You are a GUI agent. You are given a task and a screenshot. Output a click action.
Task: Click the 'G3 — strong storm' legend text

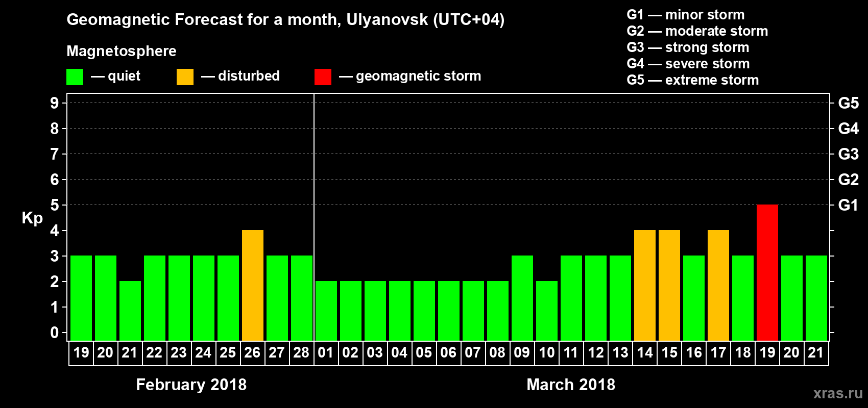(x=688, y=47)
